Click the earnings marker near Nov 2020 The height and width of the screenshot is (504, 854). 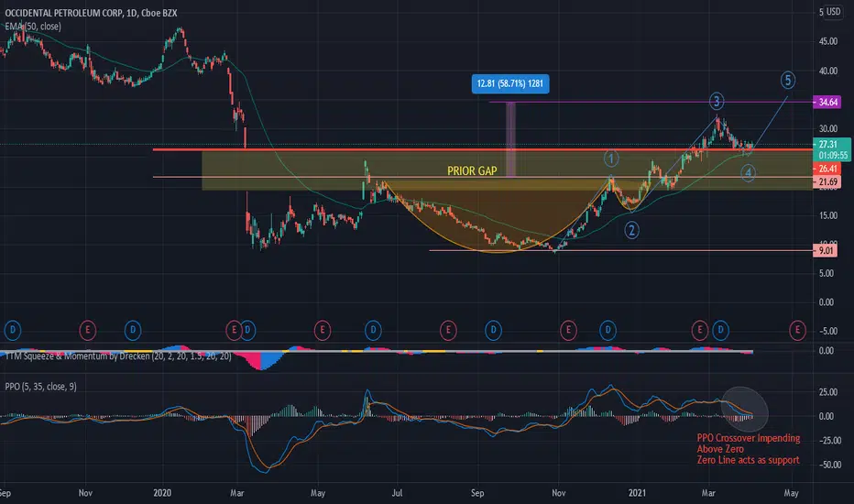tap(569, 330)
